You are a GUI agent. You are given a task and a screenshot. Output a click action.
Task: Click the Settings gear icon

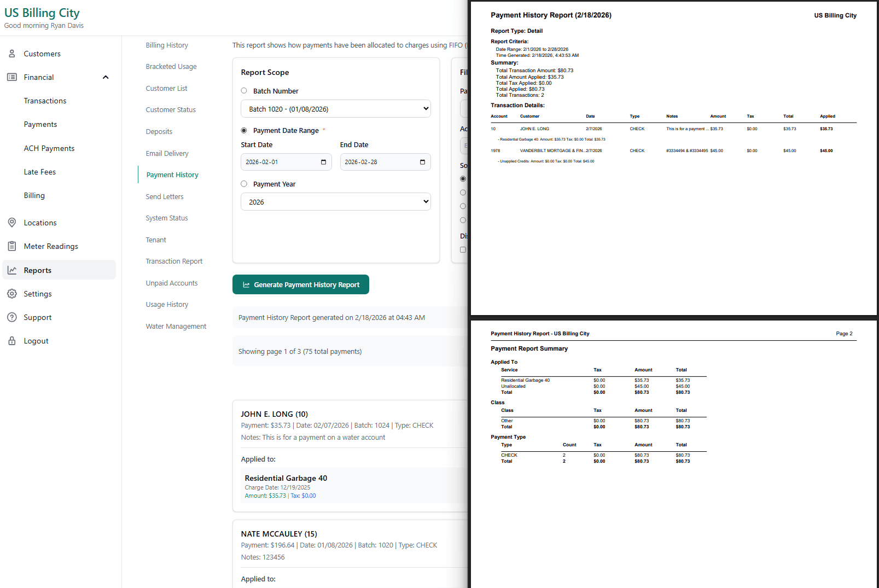pos(12,294)
